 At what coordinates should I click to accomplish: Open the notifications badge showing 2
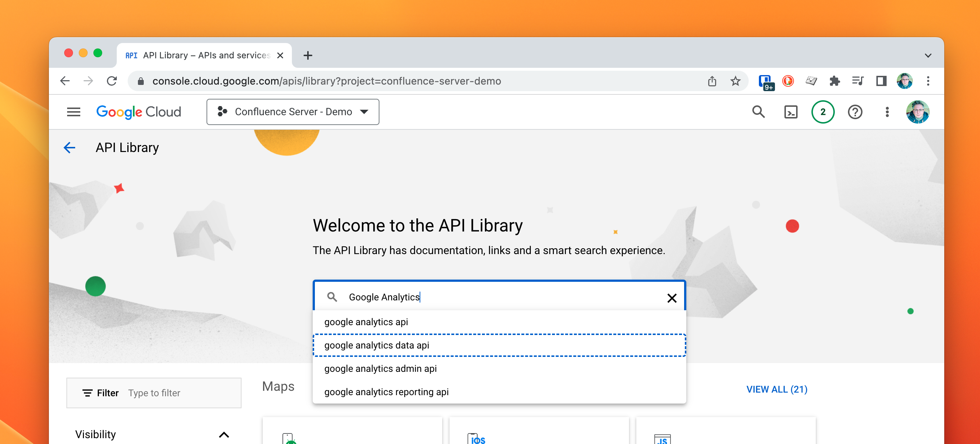point(822,112)
